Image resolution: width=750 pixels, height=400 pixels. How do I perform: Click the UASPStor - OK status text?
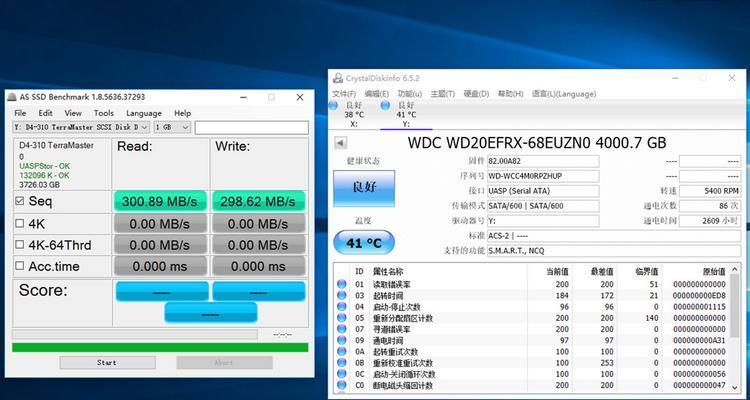pos(44,166)
